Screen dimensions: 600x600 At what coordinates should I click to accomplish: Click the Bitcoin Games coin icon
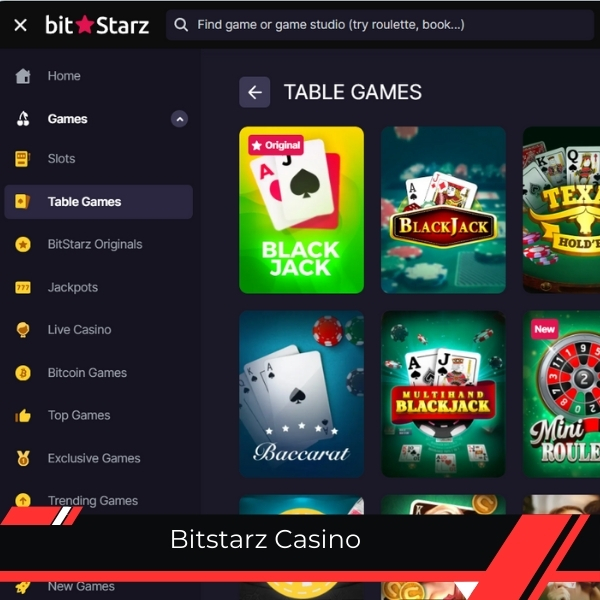coord(23,372)
